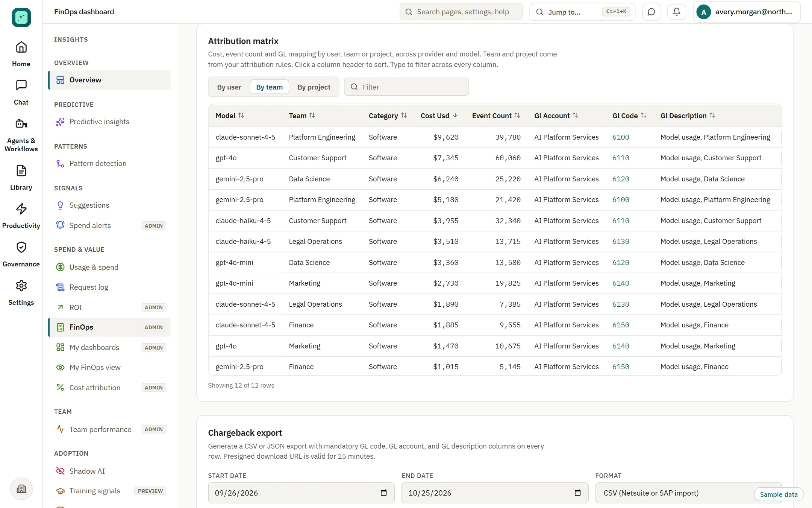Open GL code 6110 in gpt-4o Customer Support row

click(x=620, y=158)
